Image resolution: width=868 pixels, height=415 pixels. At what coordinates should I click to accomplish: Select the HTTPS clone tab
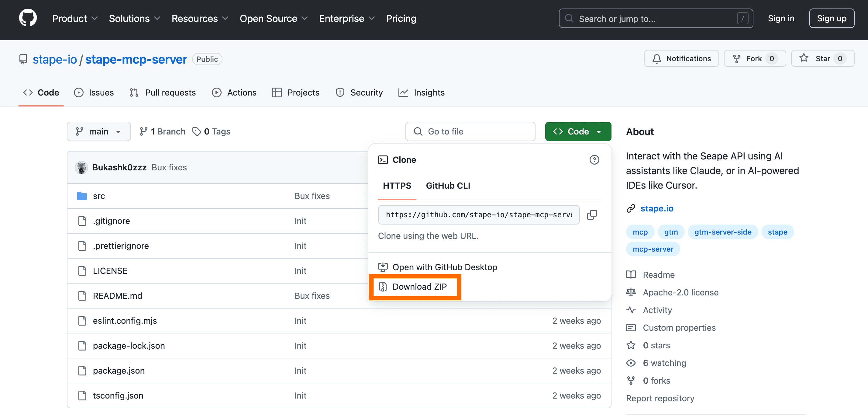coord(397,186)
